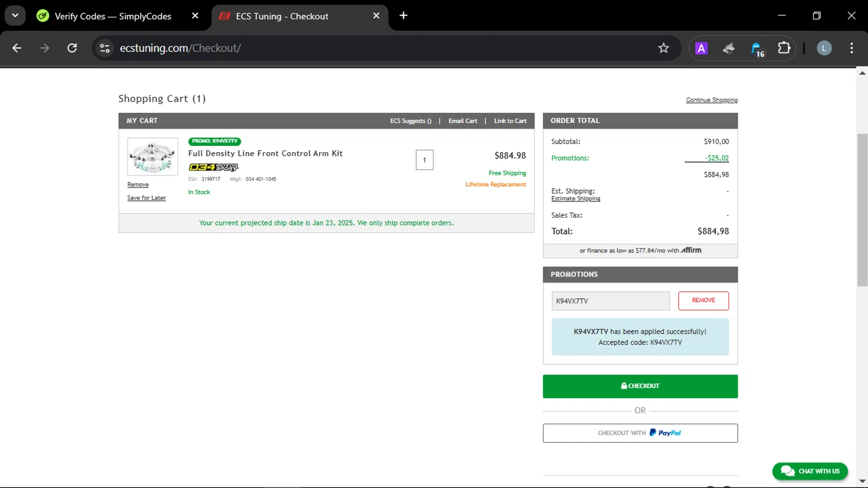Click the Estimate Shipping link
Image resolution: width=868 pixels, height=488 pixels.
[575, 199]
